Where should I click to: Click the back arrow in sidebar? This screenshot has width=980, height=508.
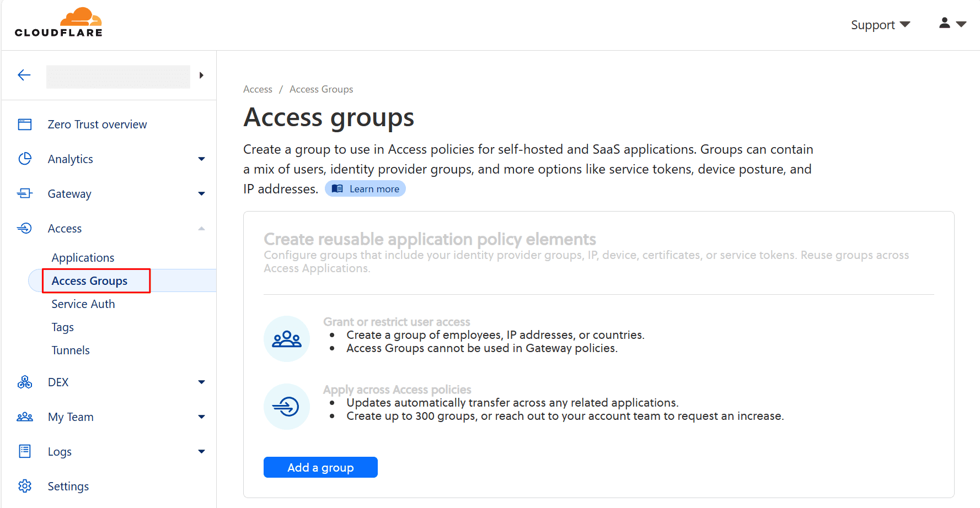click(x=24, y=75)
